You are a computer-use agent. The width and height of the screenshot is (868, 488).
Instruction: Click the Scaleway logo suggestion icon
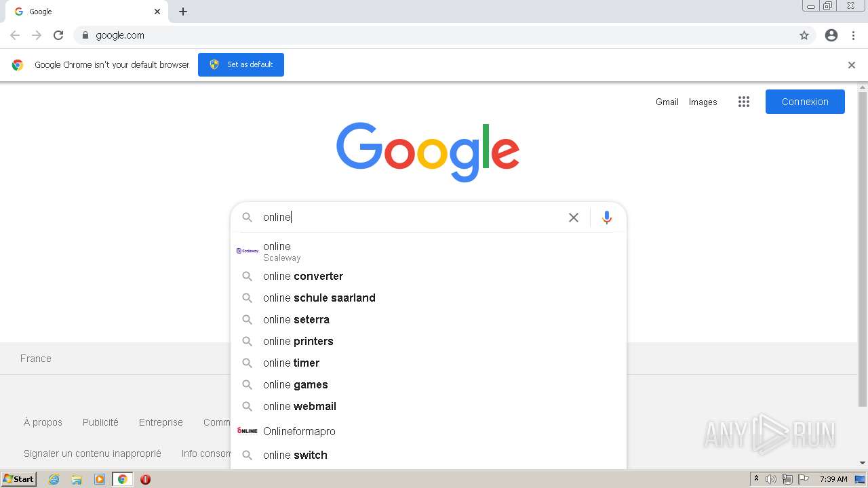(248, 251)
